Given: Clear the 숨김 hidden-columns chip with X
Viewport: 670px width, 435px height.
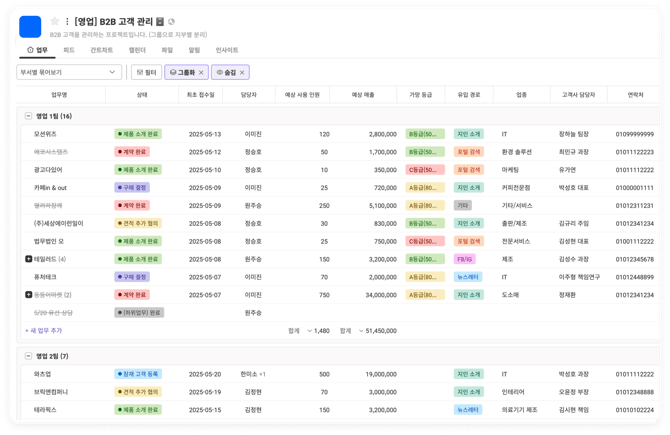Looking at the screenshot, I should click(x=243, y=72).
